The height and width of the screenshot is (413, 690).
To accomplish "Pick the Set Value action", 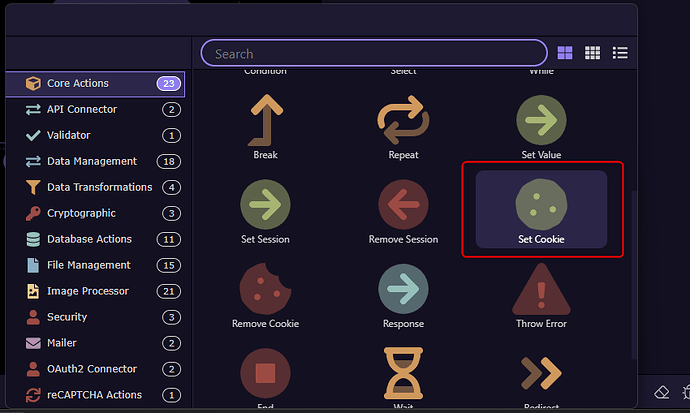I will point(541,121).
